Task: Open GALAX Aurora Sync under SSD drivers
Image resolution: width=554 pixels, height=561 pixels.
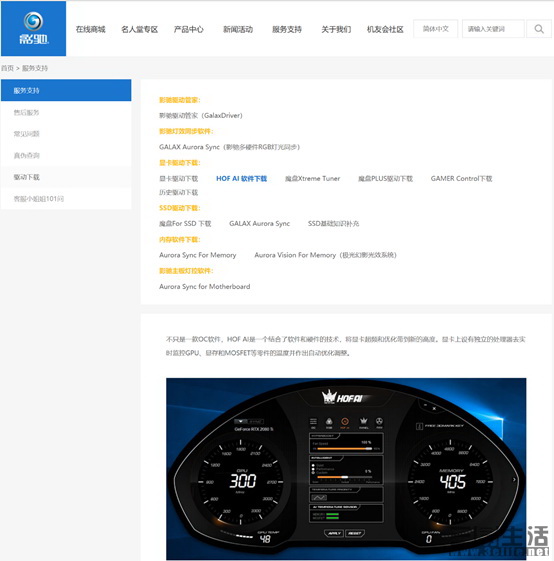Action: pos(259,224)
